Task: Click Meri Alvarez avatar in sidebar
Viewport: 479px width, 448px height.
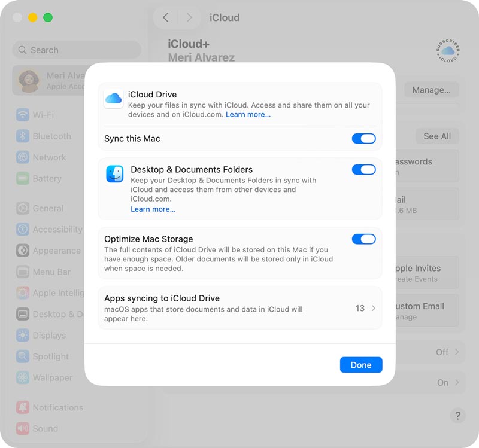Action: click(29, 81)
